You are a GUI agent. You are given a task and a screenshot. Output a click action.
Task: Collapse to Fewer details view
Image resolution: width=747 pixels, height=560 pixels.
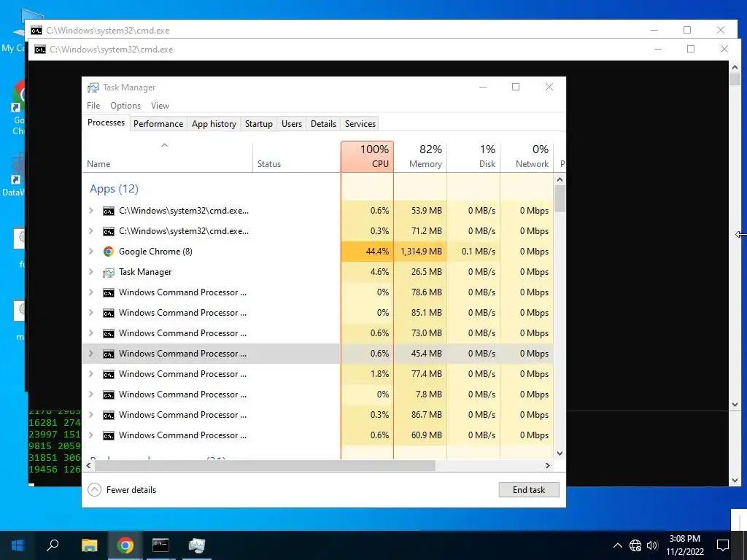[x=123, y=490]
